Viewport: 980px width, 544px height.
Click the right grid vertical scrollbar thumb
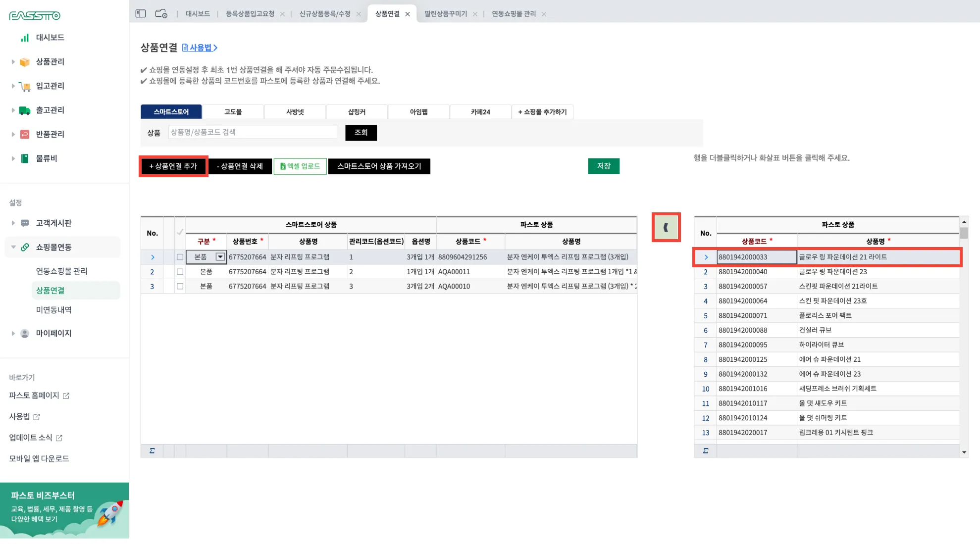964,233
